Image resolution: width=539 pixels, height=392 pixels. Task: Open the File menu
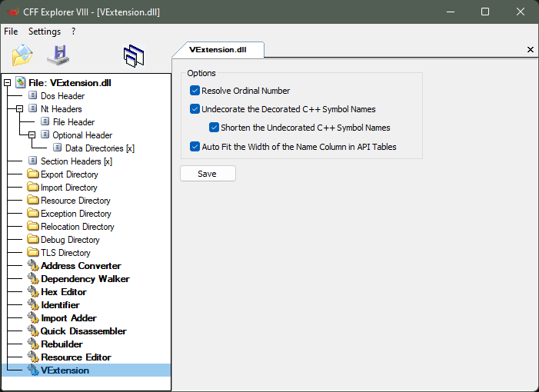coord(11,32)
